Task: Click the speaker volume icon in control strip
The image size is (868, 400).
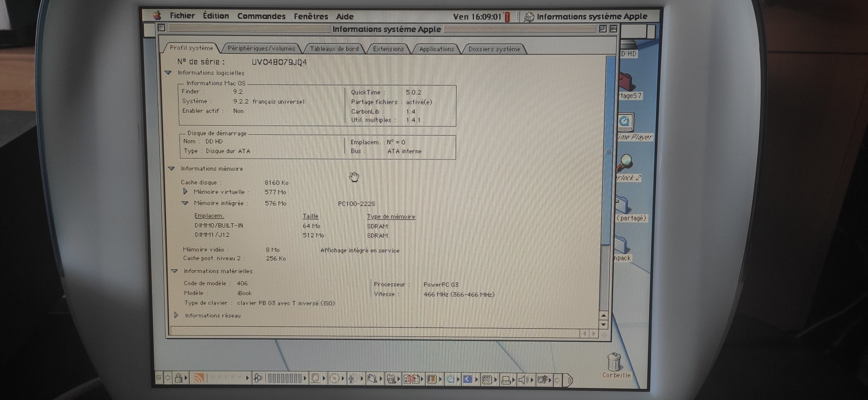Action: 523,380
